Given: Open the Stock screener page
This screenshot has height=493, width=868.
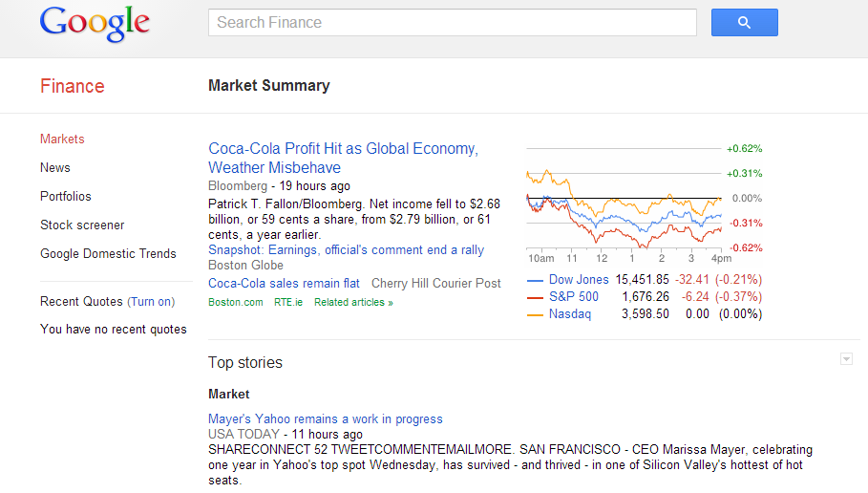Looking at the screenshot, I should click(x=82, y=225).
